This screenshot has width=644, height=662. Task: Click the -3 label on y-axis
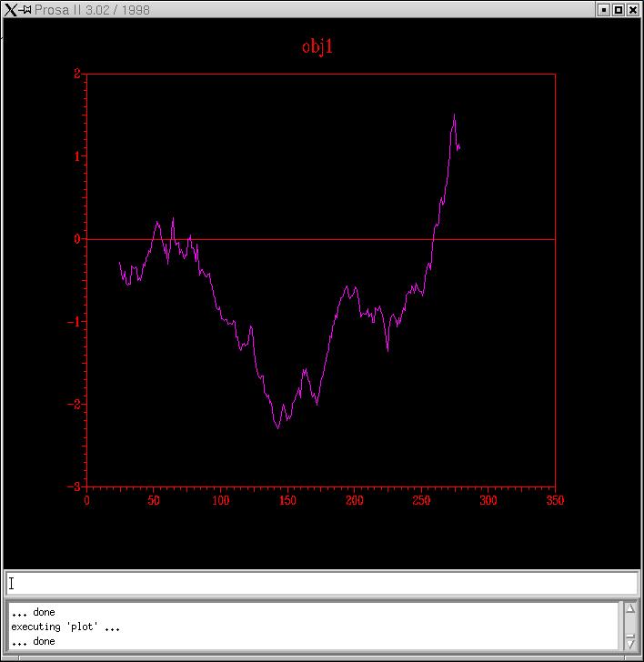tap(75, 486)
